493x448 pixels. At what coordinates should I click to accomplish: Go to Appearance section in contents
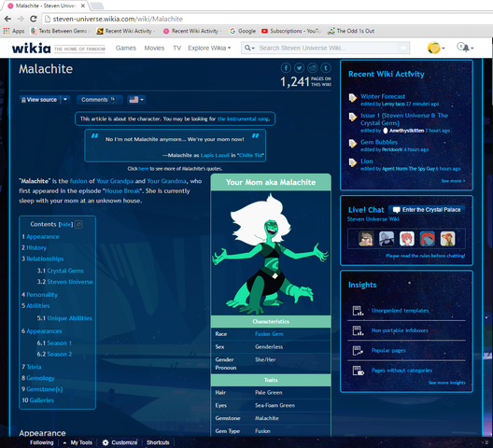tap(43, 237)
